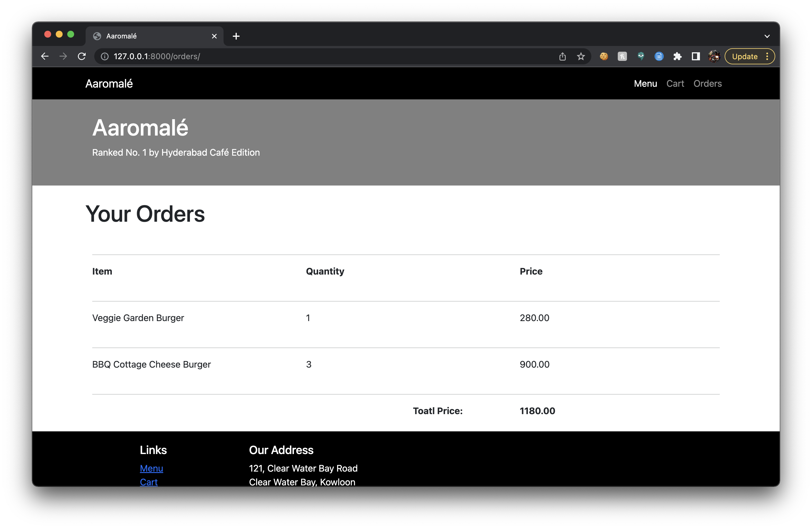Image resolution: width=812 pixels, height=529 pixels.
Task: Toggle the browser side panel icon
Action: (x=696, y=56)
